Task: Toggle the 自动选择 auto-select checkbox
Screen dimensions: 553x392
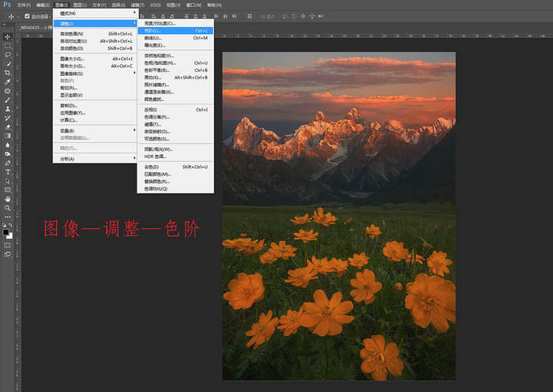Action: click(x=28, y=16)
